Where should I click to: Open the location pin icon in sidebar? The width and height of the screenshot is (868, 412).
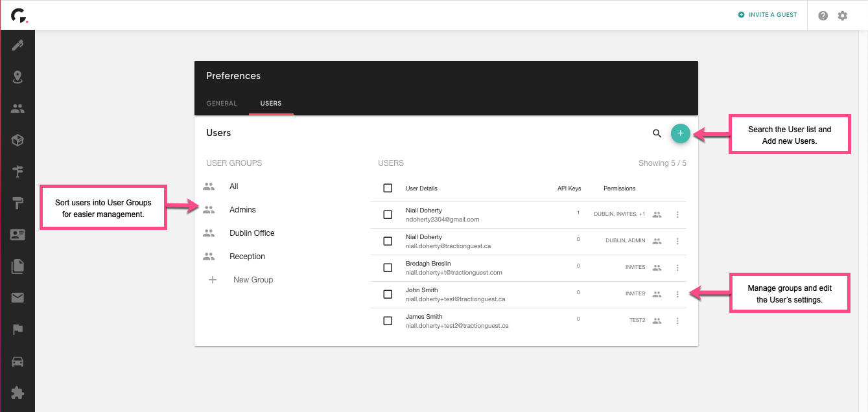pos(18,76)
